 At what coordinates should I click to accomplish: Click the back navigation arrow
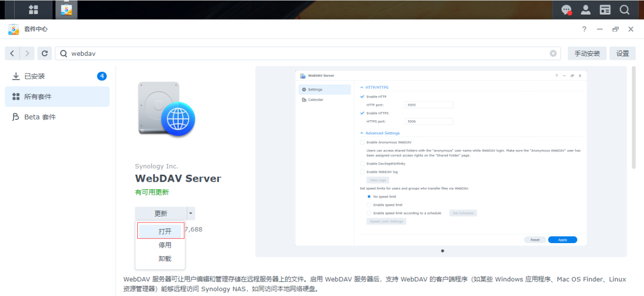(x=12, y=53)
